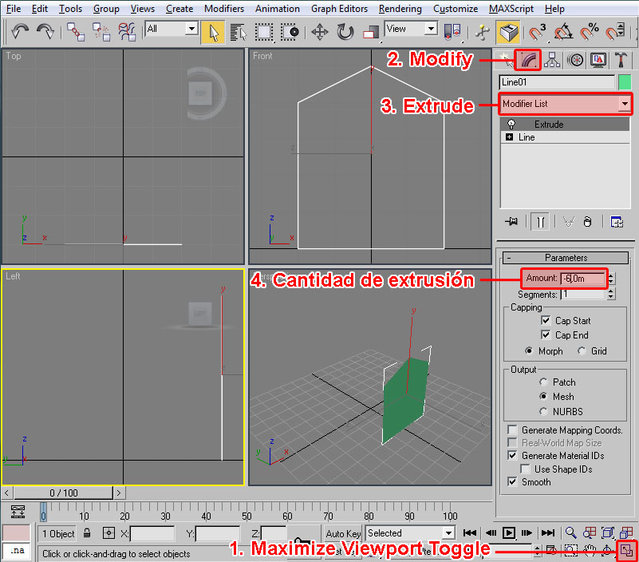Select the Select Object arrow tool
The width and height of the screenshot is (639, 562).
click(212, 31)
